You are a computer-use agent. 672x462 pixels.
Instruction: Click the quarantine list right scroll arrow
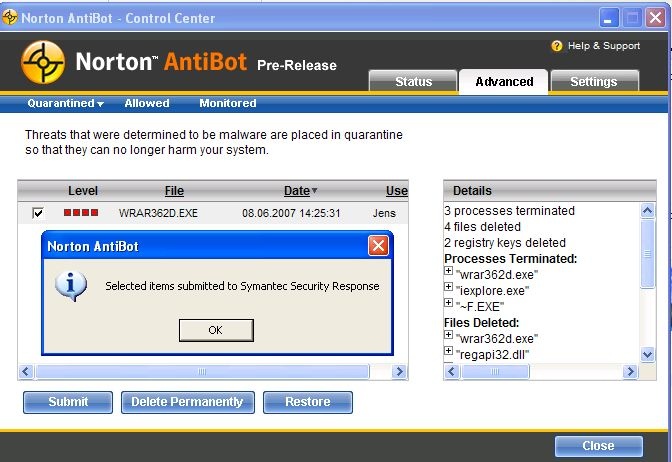[399, 372]
